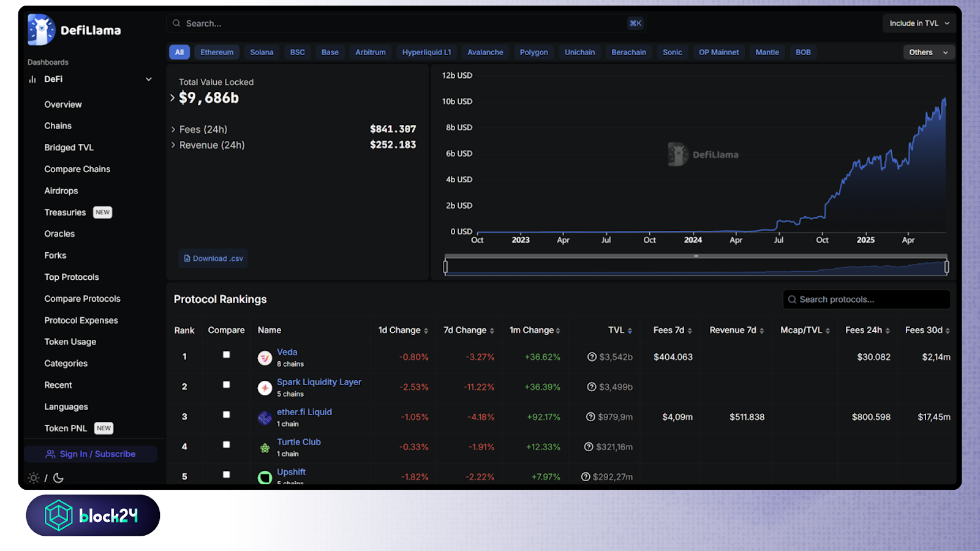Click the main Search input field
980x551 pixels.
click(x=405, y=23)
